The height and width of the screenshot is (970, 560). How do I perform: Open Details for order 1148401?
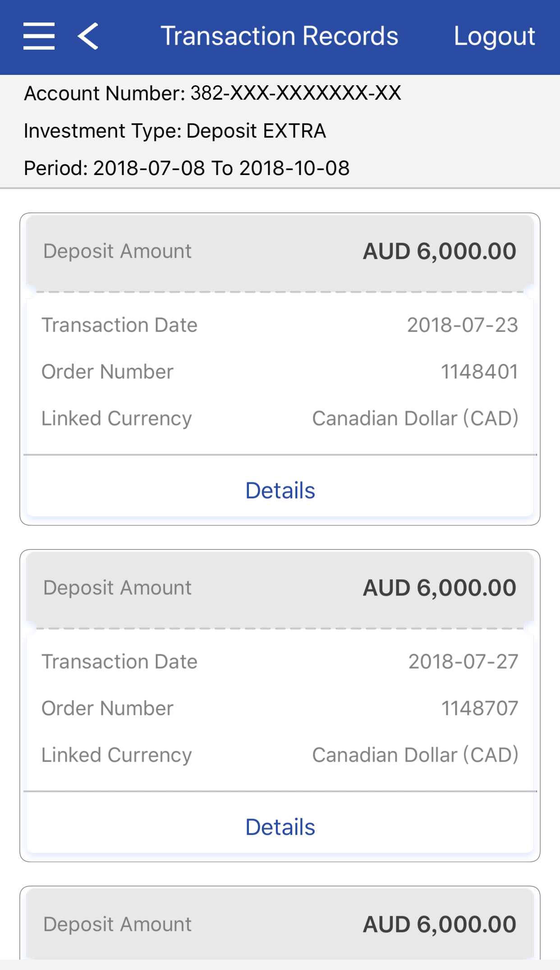(280, 490)
